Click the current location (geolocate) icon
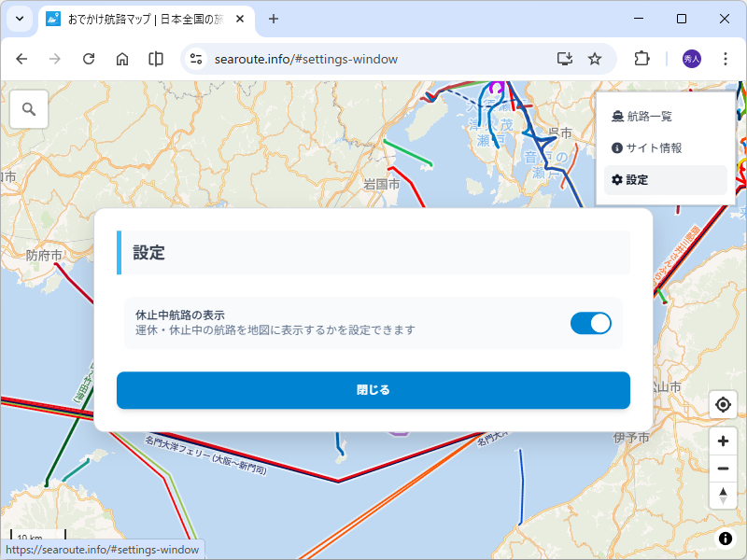Screen dimensions: 747x560 click(723, 404)
